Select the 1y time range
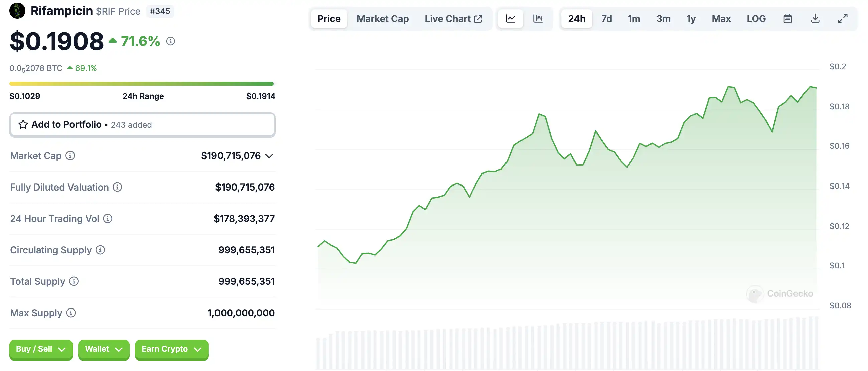868x371 pixels. (691, 19)
